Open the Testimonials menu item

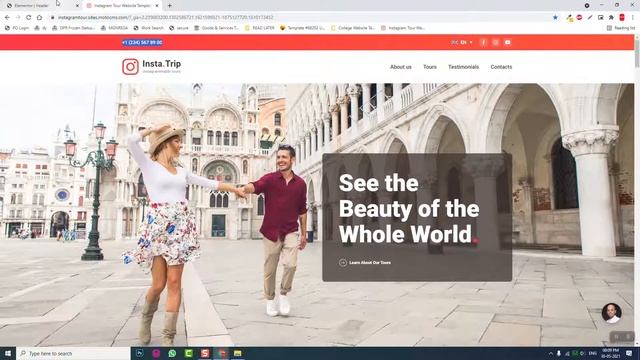(463, 67)
